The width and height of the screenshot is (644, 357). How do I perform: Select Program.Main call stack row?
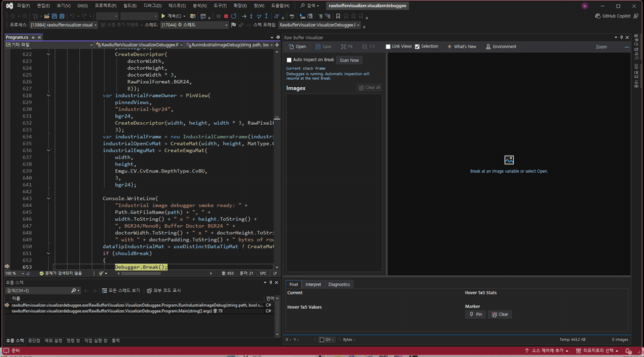138,311
